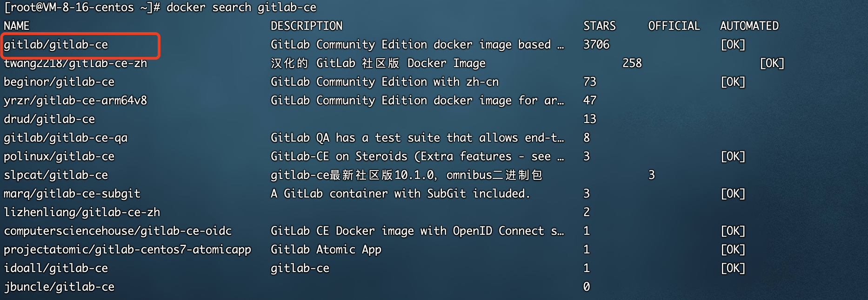Select computersciencehouse/gitlab-ce-oidc image name

click(x=118, y=231)
